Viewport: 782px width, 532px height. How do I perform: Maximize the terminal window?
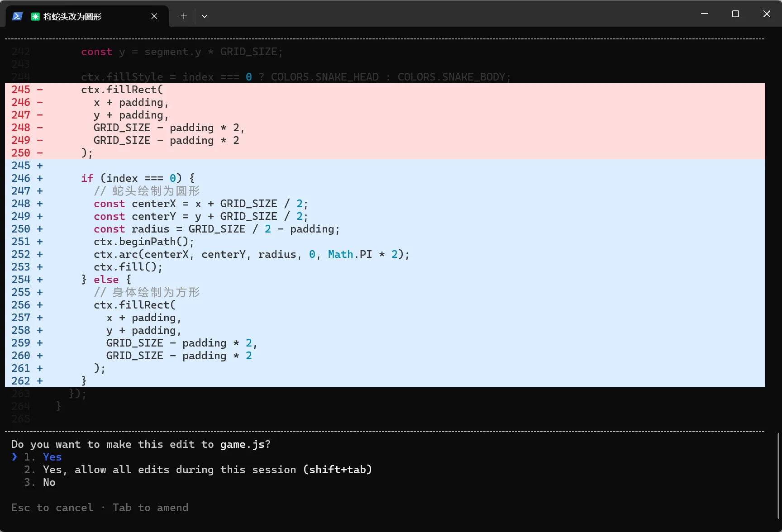735,14
